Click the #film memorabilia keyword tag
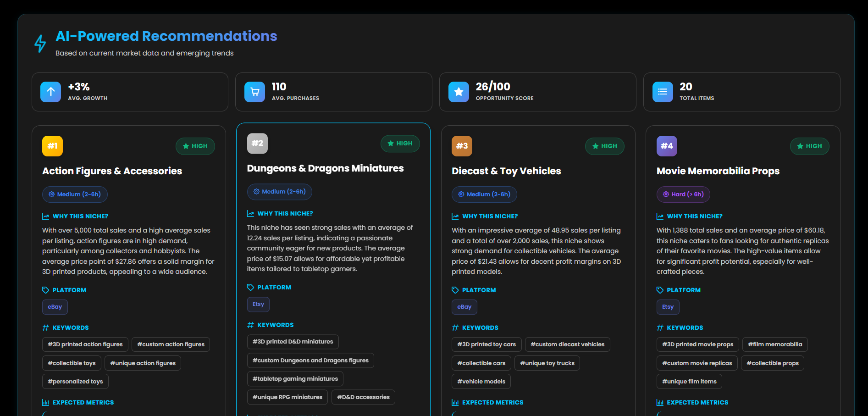The height and width of the screenshot is (416, 868). [775, 344]
